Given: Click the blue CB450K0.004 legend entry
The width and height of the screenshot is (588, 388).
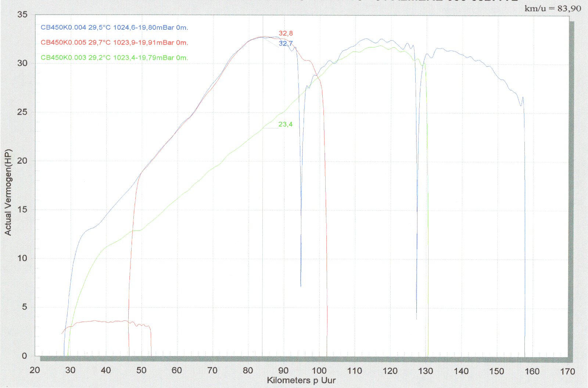Looking at the screenshot, I should click(x=114, y=28).
